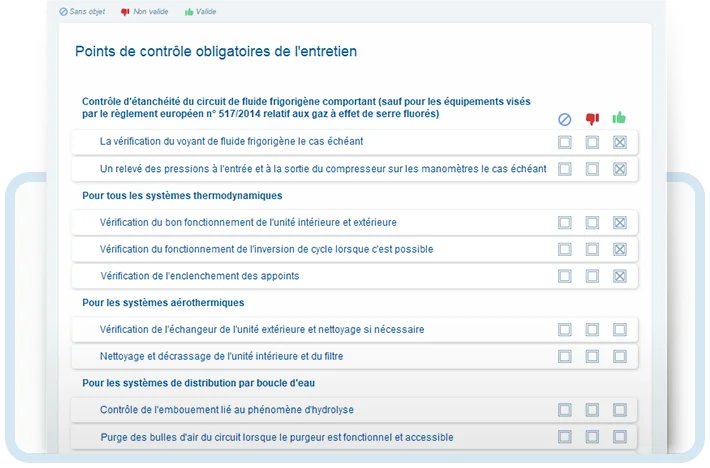Click the text La vérification du voyant de fluide

[x=231, y=141]
